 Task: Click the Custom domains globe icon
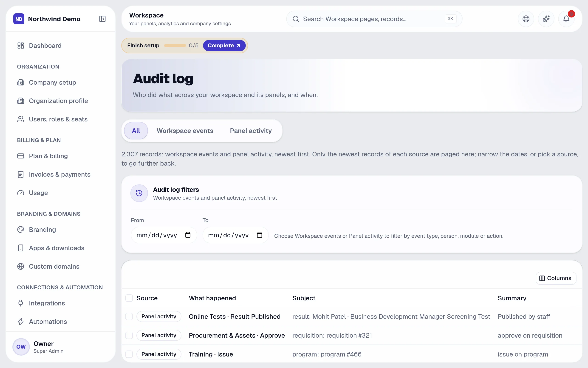coord(21,266)
